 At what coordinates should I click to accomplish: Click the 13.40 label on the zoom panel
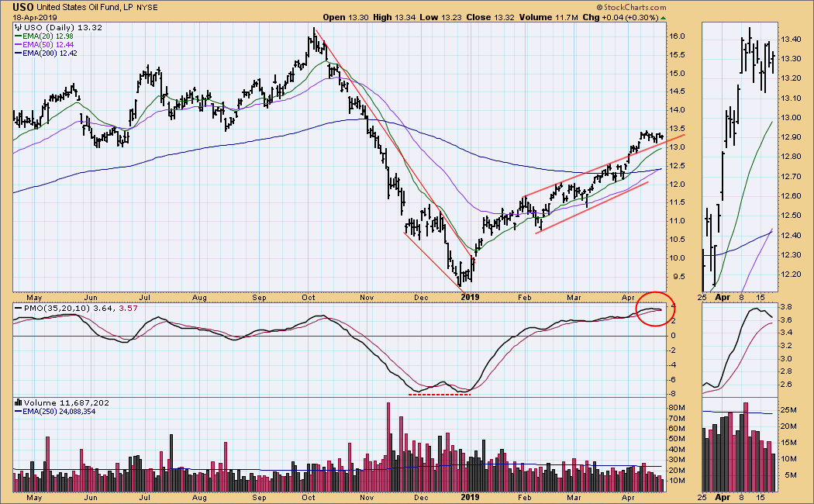(x=792, y=40)
